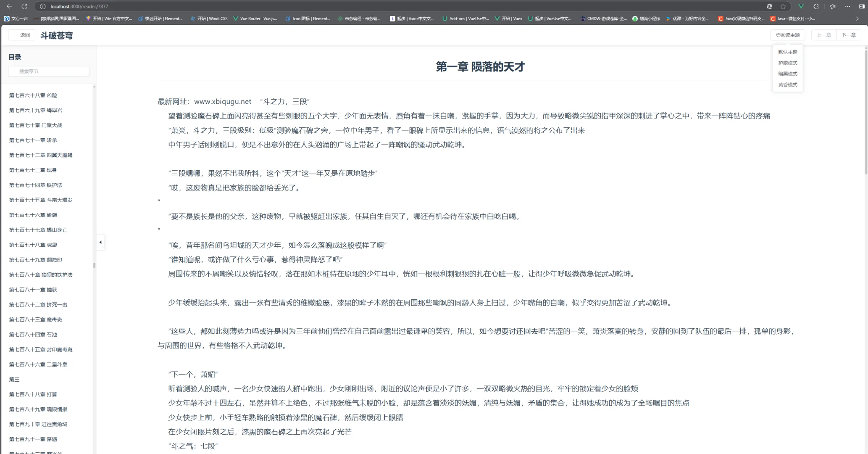868x454 pixels.
Task: Open chapter 第七百八十一章 擒获
Action: 33,290
